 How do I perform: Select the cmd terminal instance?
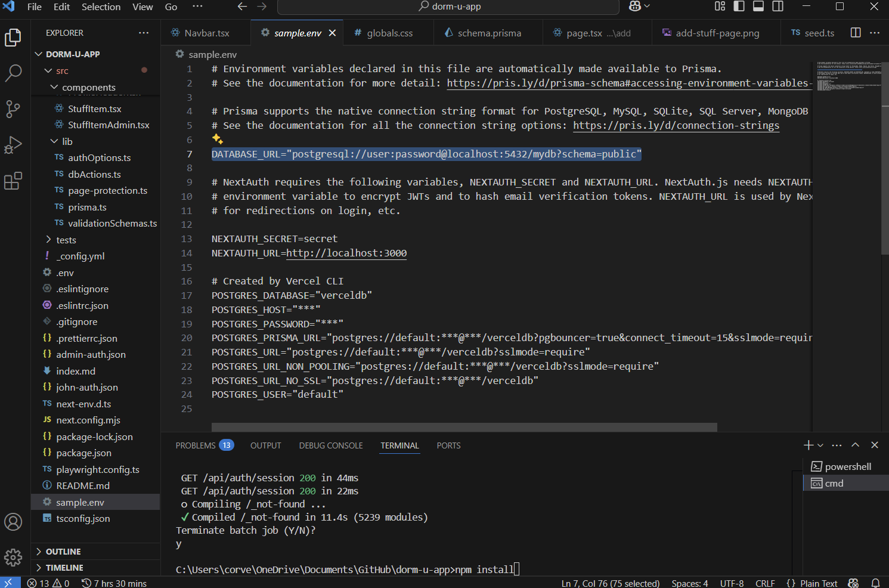tap(845, 483)
